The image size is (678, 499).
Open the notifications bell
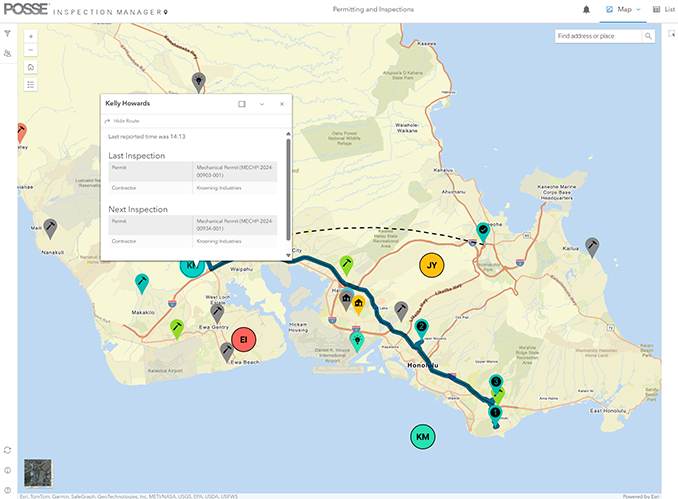[586, 9]
